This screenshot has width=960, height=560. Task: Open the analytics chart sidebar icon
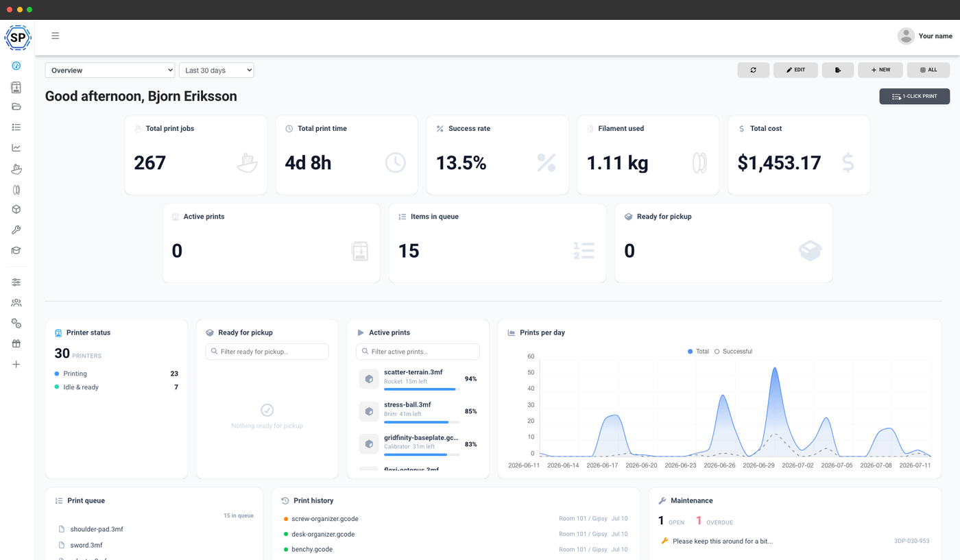pyautogui.click(x=16, y=147)
